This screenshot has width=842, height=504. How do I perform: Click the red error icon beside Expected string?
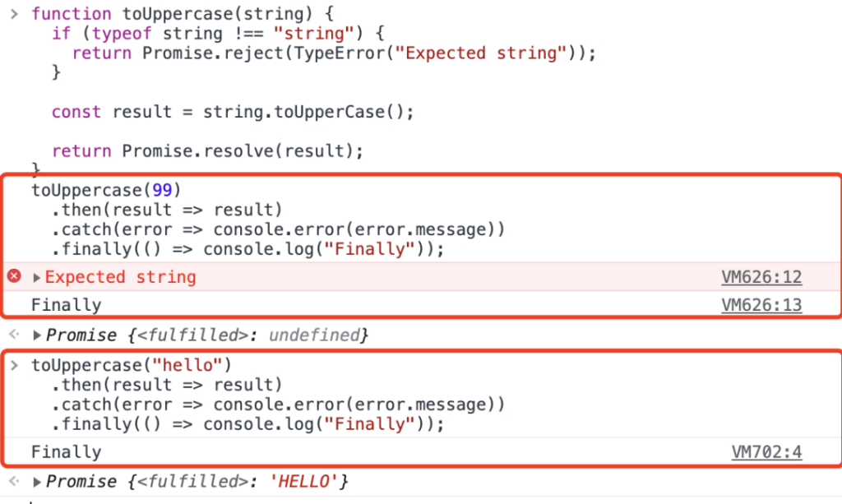[15, 276]
